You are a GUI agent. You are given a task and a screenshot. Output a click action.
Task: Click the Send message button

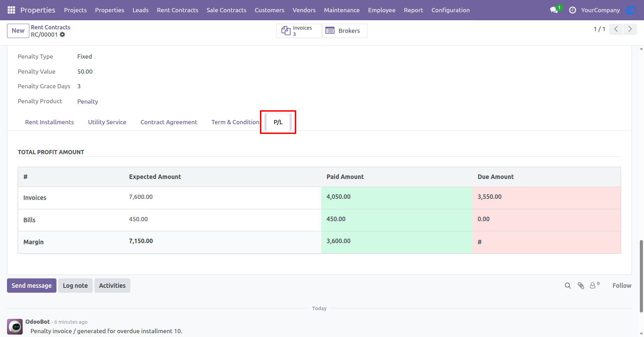click(32, 286)
